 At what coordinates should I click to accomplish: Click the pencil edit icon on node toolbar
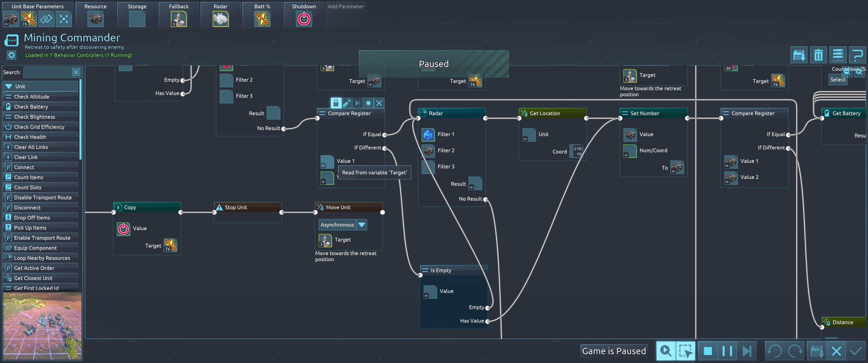(346, 103)
